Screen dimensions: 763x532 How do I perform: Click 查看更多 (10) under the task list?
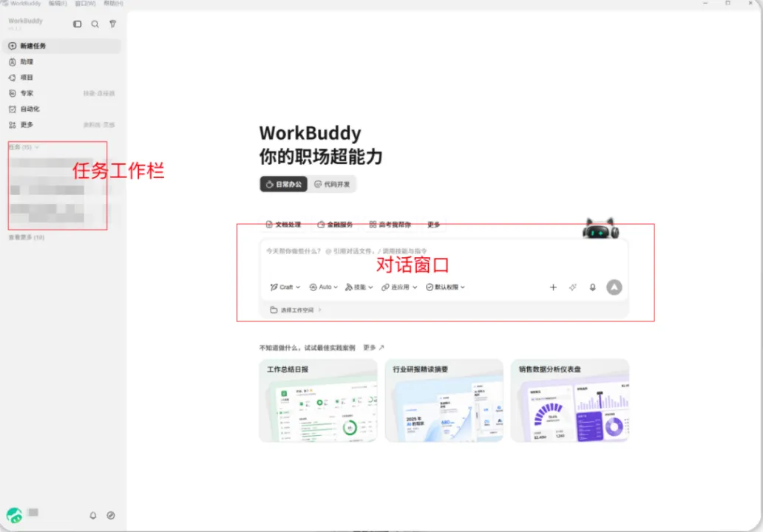[x=27, y=237]
